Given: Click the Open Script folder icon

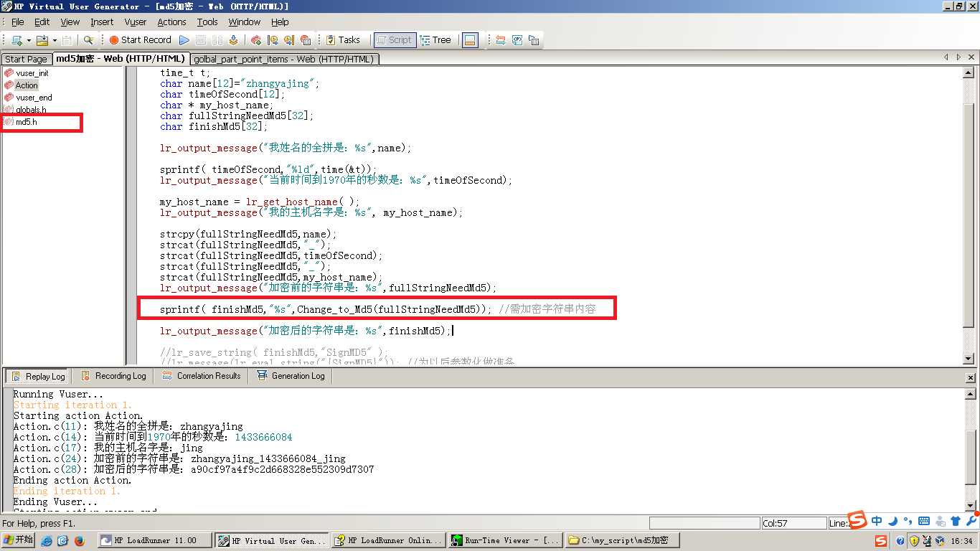Looking at the screenshot, I should click(x=42, y=40).
